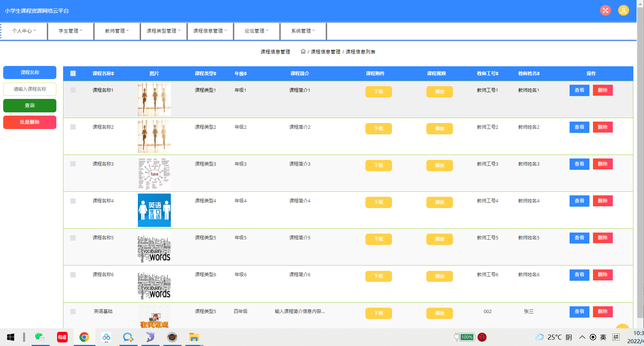
Task: Sort by 课程名称 column header
Action: click(103, 73)
